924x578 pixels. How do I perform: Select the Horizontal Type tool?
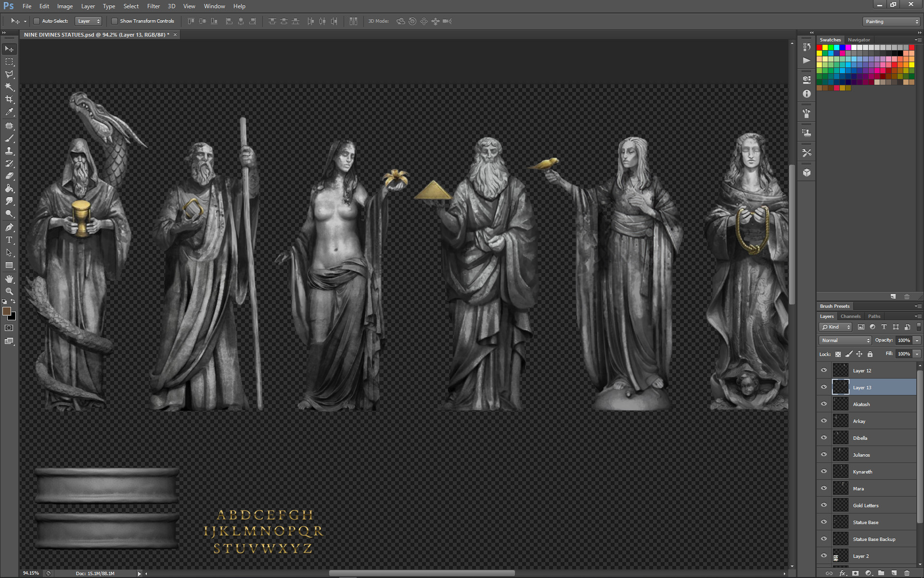click(9, 240)
